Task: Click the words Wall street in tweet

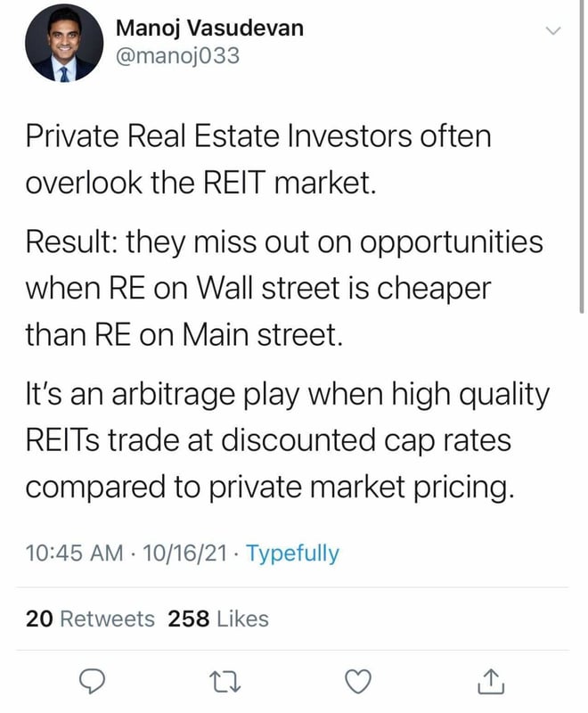Action: 269,288
